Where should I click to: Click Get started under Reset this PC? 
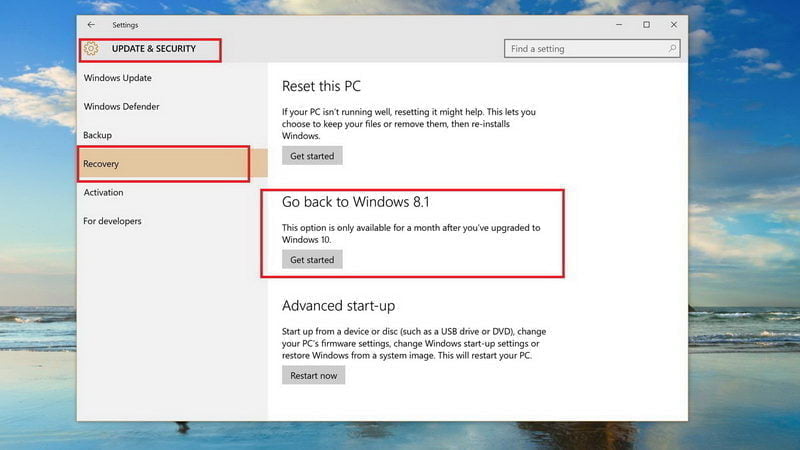pos(312,156)
